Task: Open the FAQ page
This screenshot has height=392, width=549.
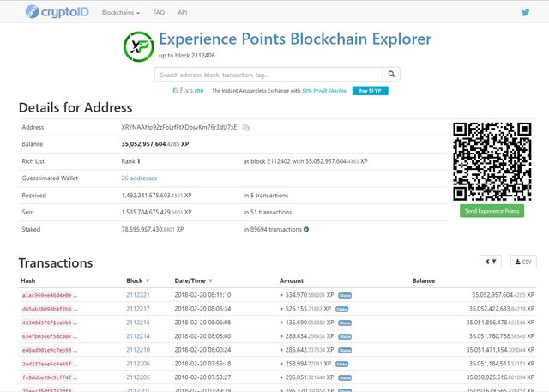Action: tap(159, 13)
